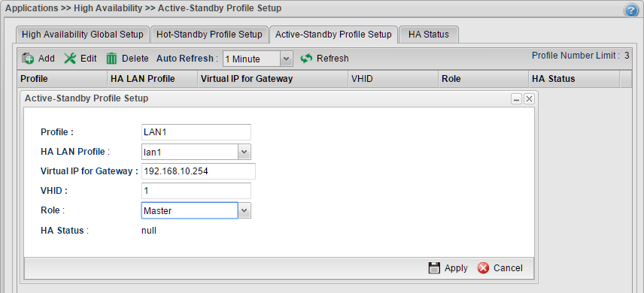Click the Apply floppy disk icon
644x293 pixels.
[x=434, y=268]
